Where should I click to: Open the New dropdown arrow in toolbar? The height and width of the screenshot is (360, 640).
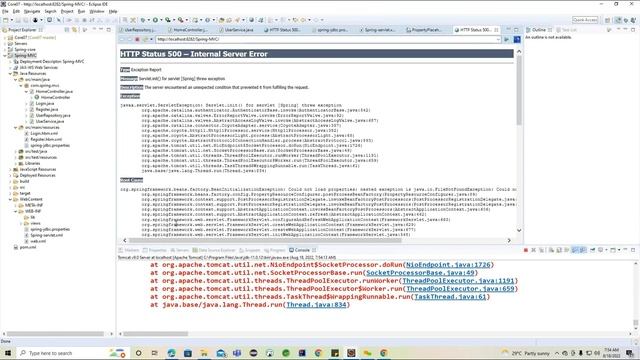pos(11,20)
